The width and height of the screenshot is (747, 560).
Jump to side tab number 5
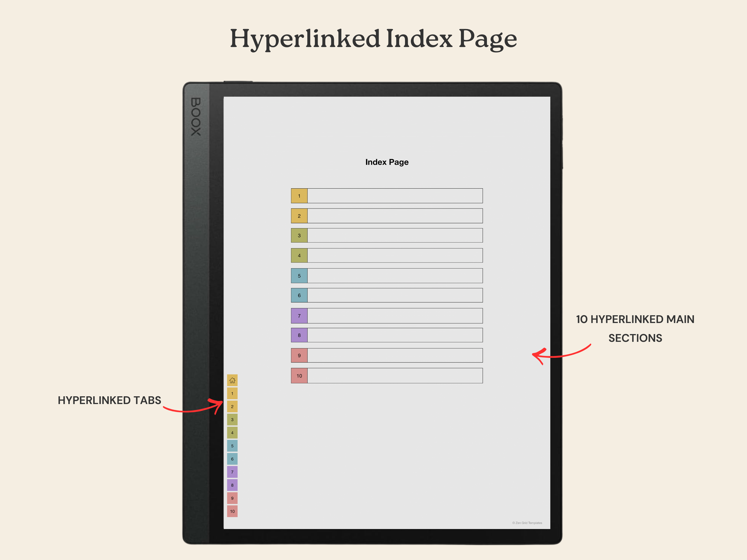pyautogui.click(x=232, y=446)
